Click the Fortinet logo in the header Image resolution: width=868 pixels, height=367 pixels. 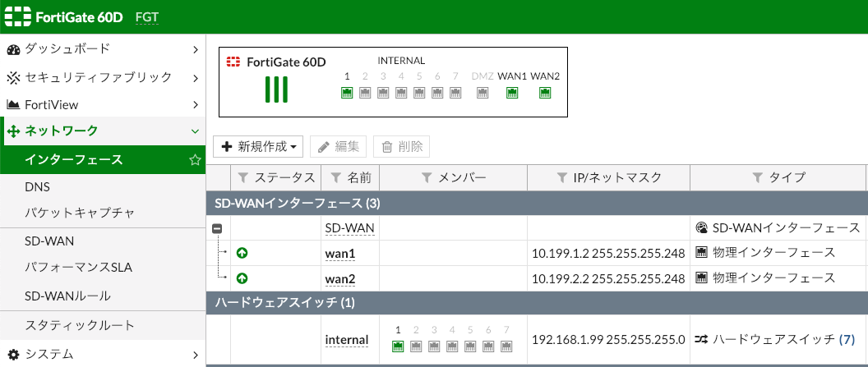[17, 16]
